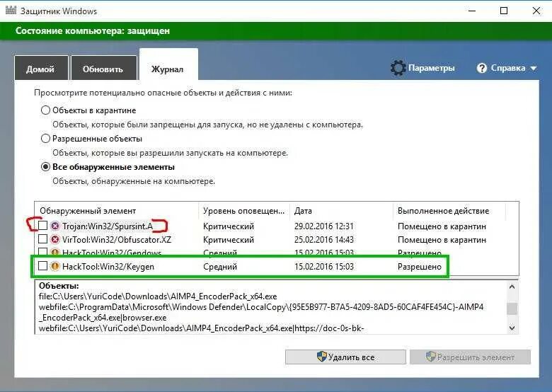Select the Trojan:Win32/Spursint.A entry name
The height and width of the screenshot is (392, 552).
point(108,226)
